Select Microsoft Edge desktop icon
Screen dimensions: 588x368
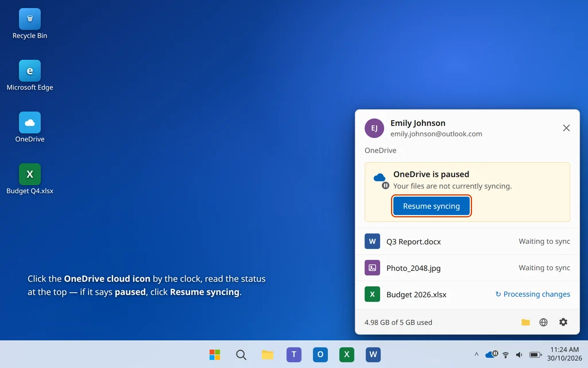pos(30,75)
